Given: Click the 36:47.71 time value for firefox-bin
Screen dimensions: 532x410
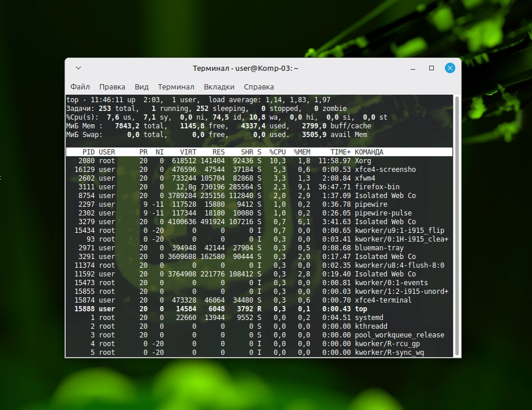Looking at the screenshot, I should click(x=335, y=187).
